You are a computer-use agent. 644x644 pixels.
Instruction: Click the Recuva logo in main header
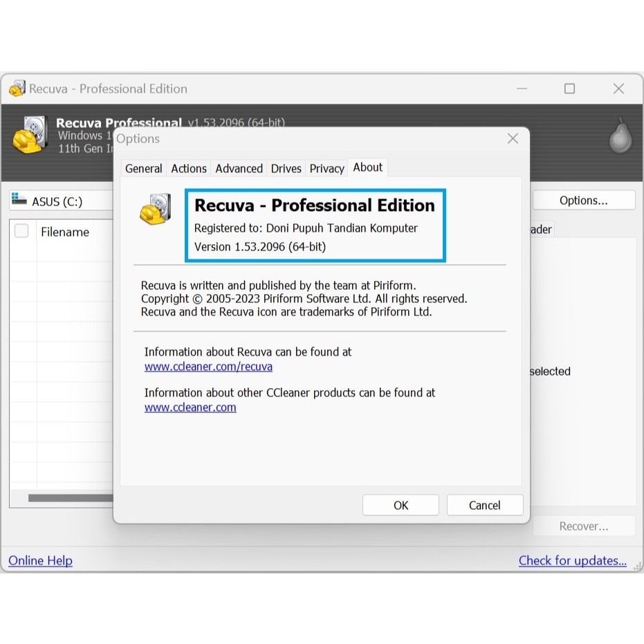tap(30, 135)
